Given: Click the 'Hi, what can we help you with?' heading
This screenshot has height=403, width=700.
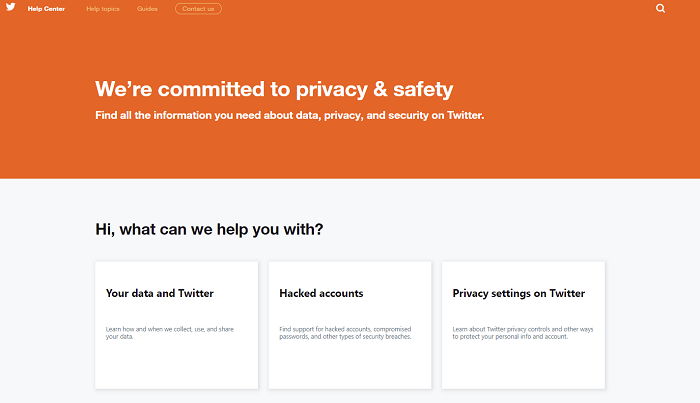Looking at the screenshot, I should coord(209,229).
